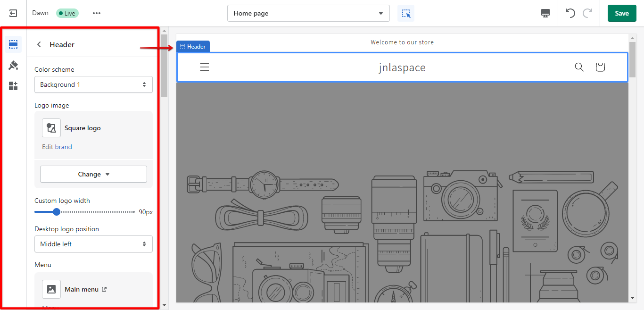Follow the Edit brand link
This screenshot has width=644, height=310.
[57, 147]
